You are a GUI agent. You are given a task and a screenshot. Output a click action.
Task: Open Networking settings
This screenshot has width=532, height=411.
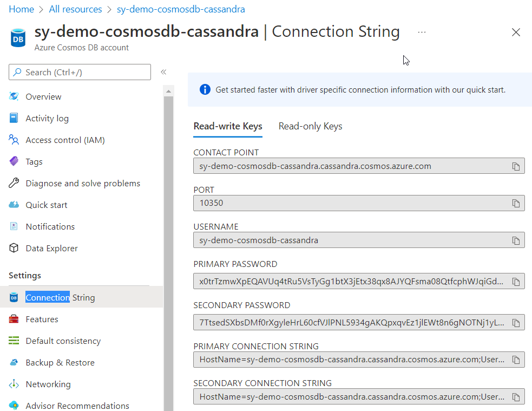[48, 384]
